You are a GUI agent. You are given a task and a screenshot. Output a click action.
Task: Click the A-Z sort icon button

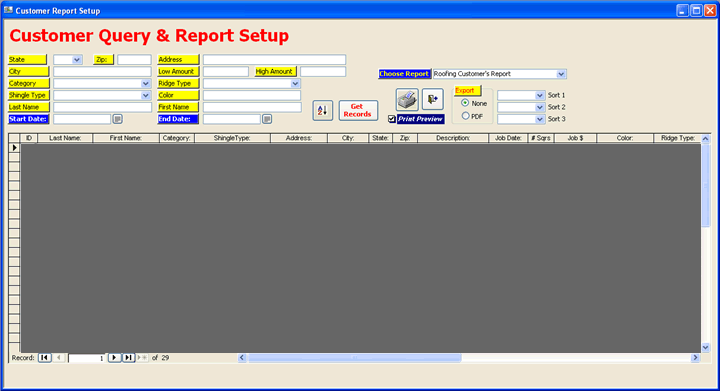[322, 111]
